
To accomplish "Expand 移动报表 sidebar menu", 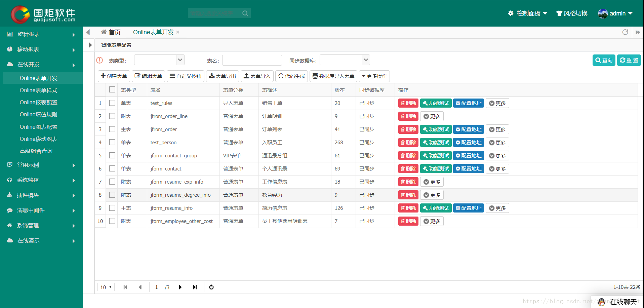I will coord(41,49).
